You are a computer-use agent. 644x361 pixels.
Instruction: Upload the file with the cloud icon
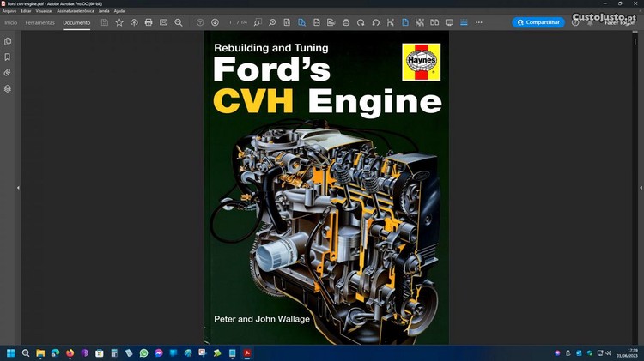click(134, 22)
